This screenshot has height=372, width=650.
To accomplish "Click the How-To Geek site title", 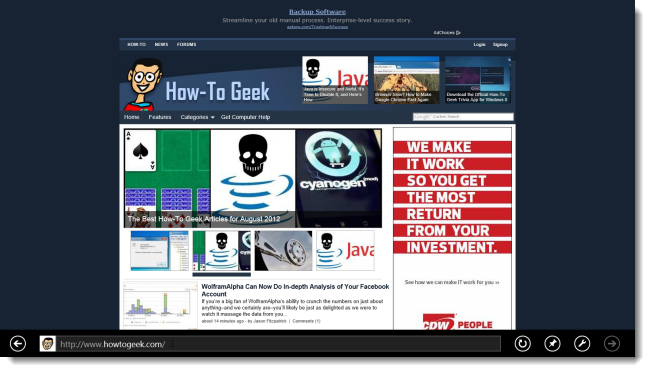I will (218, 91).
